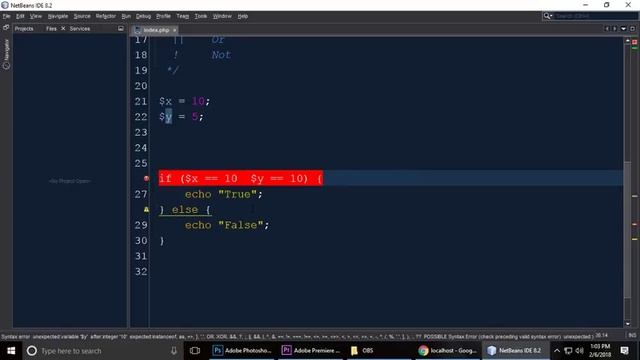Click the vertical scrollbar thumb

coord(628,231)
